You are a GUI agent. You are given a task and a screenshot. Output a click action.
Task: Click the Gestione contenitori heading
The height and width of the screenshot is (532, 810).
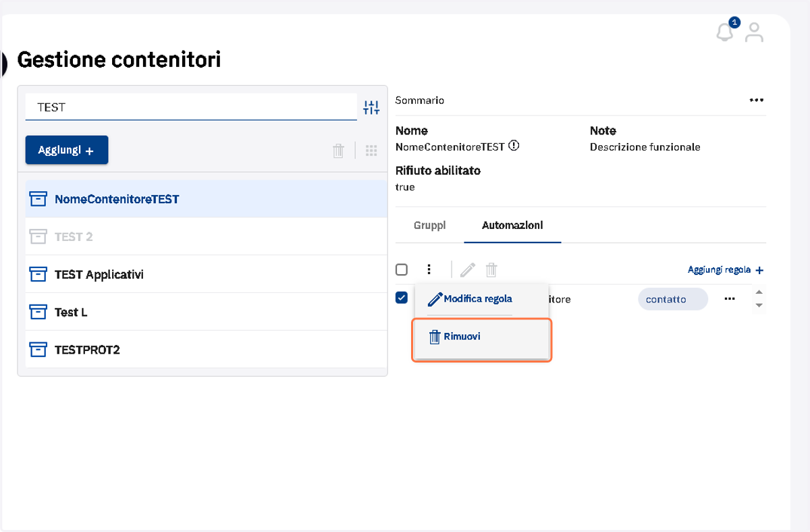coord(119,59)
